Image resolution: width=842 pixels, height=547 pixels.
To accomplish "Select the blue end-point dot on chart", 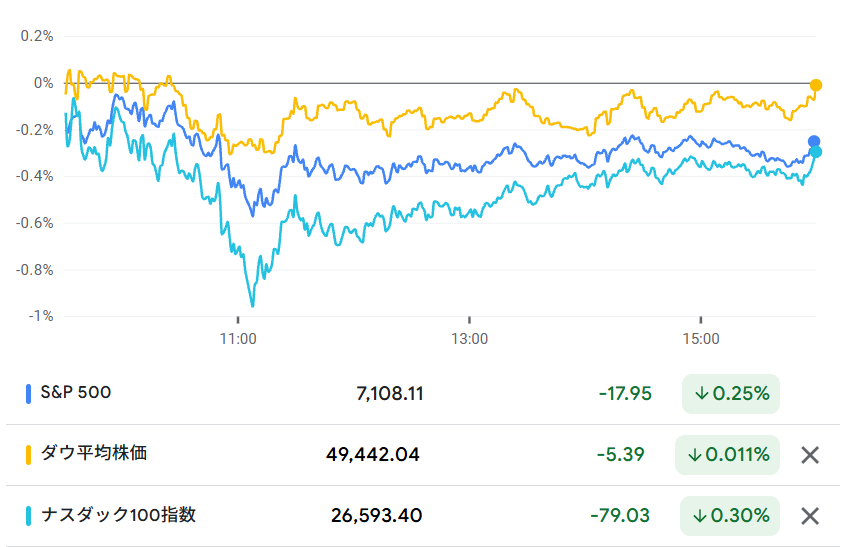I will pyautogui.click(x=814, y=141).
